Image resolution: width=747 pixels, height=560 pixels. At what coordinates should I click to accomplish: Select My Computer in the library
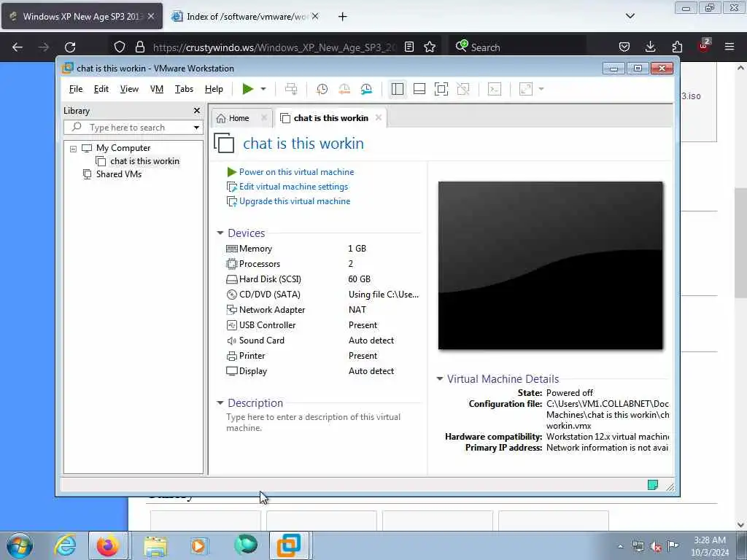click(123, 148)
